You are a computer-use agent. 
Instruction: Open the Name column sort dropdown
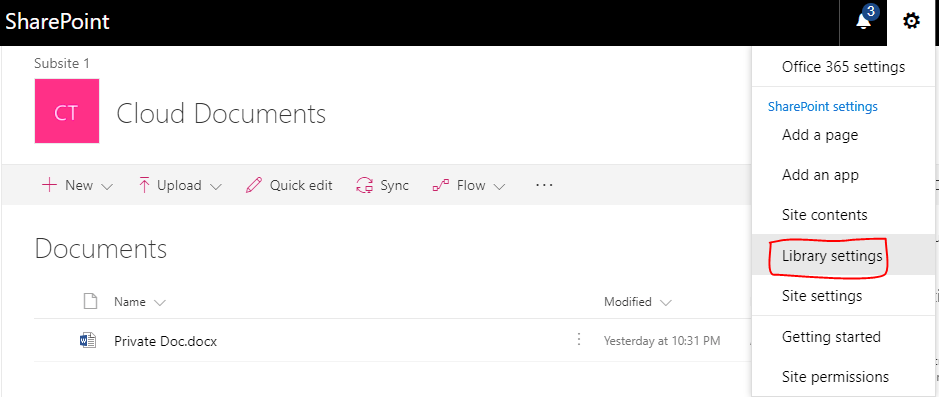coord(159,302)
